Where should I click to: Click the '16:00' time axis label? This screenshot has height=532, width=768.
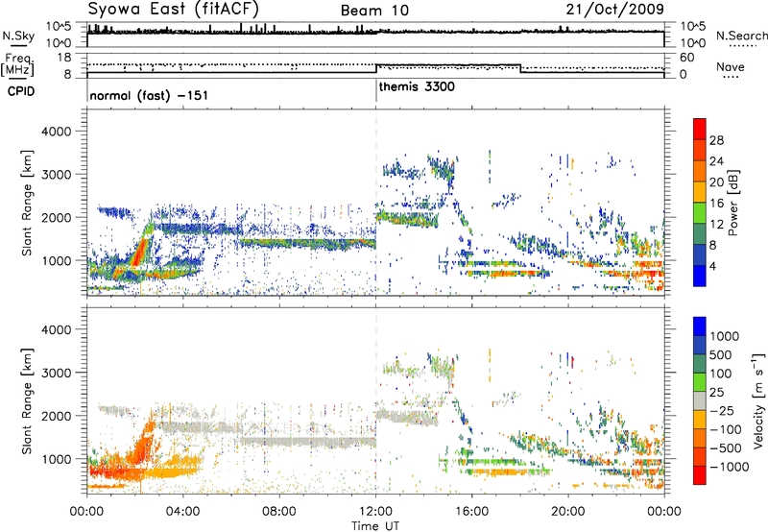point(471,512)
